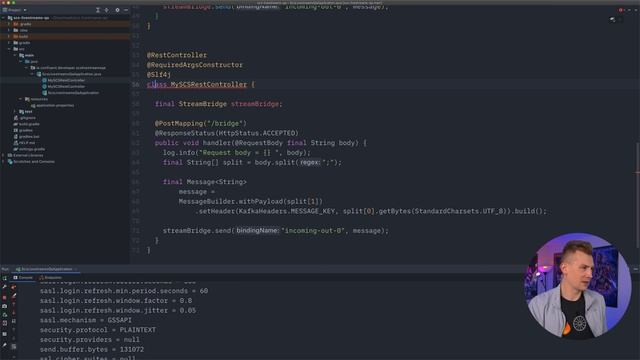Screen dimensions: 640x360
Task: Expand the .gradle folder arrow
Action: pyautogui.click(x=9, y=24)
